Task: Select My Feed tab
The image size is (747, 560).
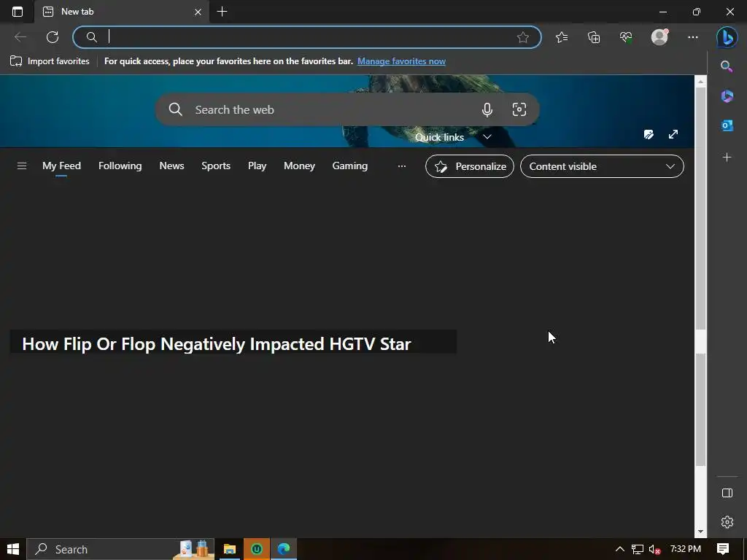Action: 61,166
